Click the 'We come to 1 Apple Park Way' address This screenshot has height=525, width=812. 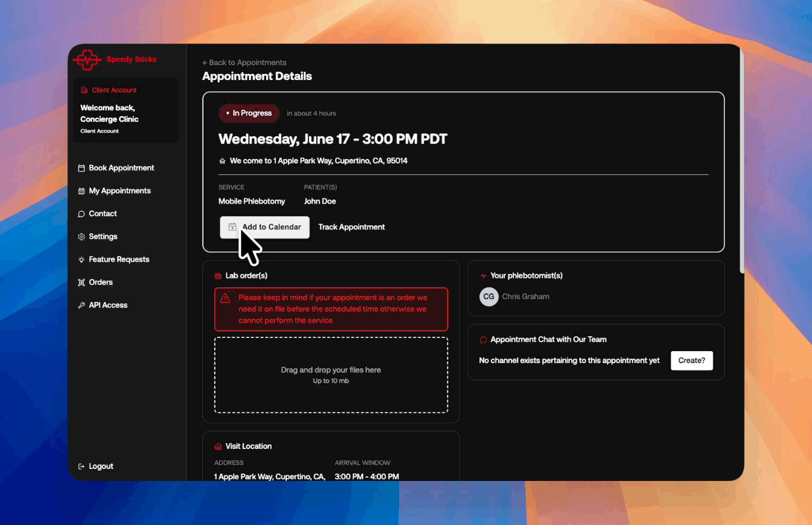[319, 161]
